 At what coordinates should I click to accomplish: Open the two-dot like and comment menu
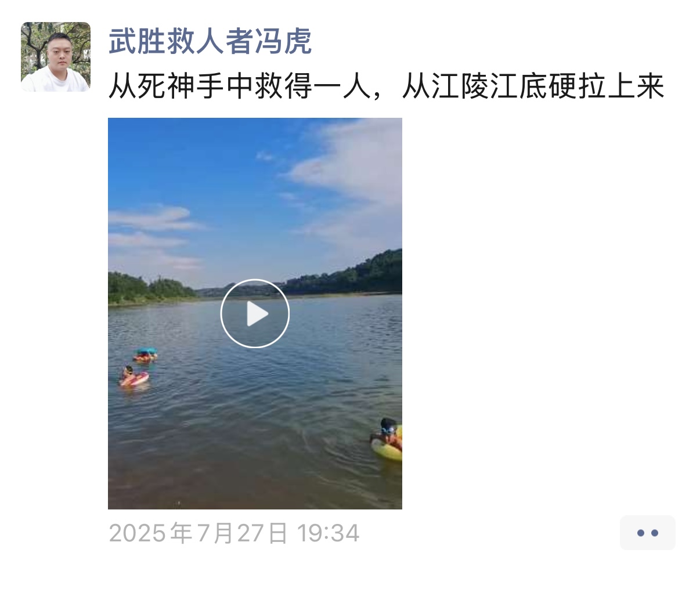(647, 533)
